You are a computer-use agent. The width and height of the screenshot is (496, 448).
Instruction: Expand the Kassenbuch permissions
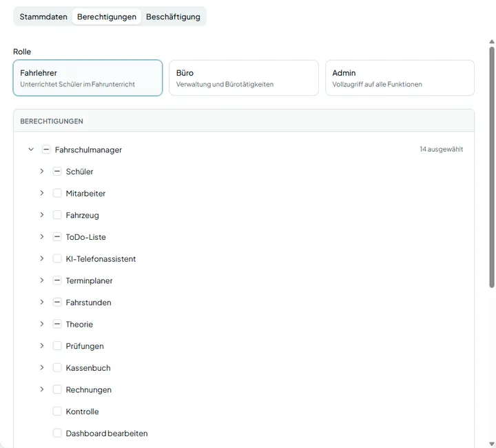(x=42, y=367)
